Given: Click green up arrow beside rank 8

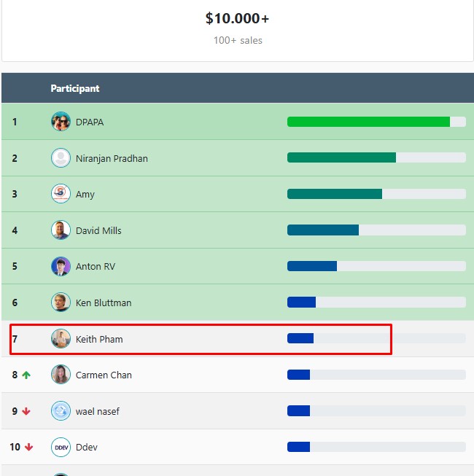Looking at the screenshot, I should coord(26,375).
